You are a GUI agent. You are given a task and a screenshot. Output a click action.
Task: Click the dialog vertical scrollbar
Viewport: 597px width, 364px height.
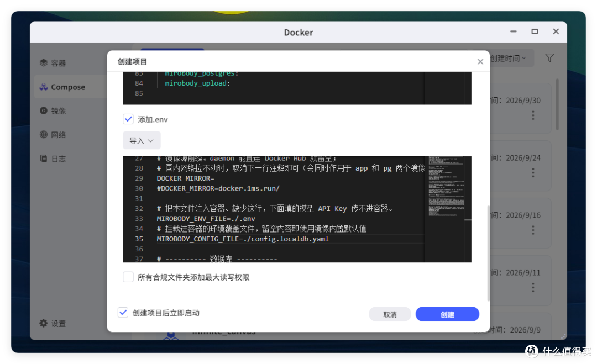[x=488, y=254]
